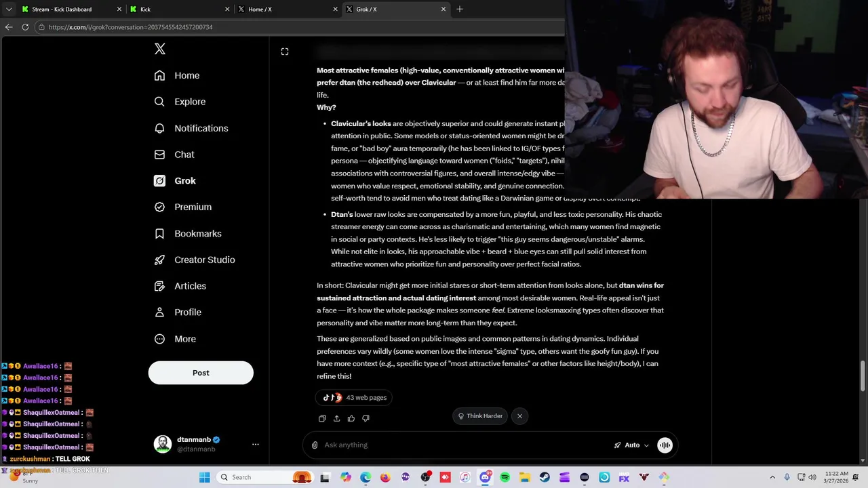Attach a file with the paperclip icon
The width and height of the screenshot is (868, 488).
[315, 445]
